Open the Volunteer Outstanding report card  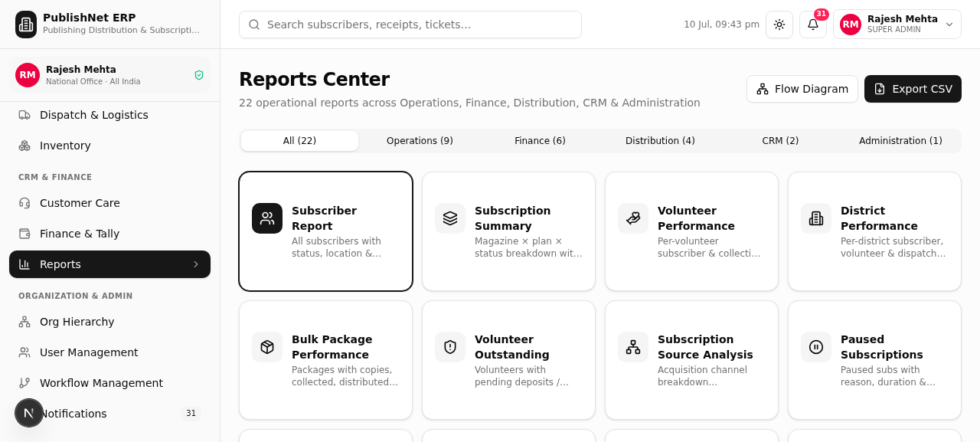click(508, 360)
